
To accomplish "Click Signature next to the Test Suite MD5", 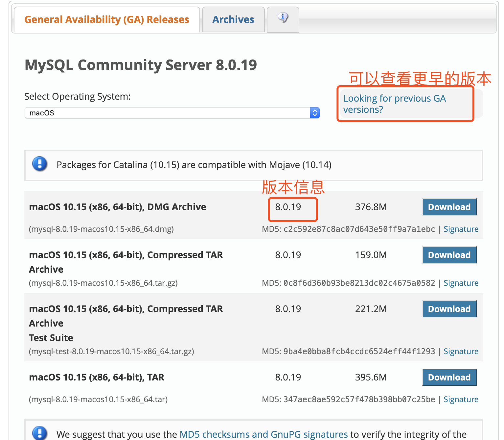I will [461, 351].
